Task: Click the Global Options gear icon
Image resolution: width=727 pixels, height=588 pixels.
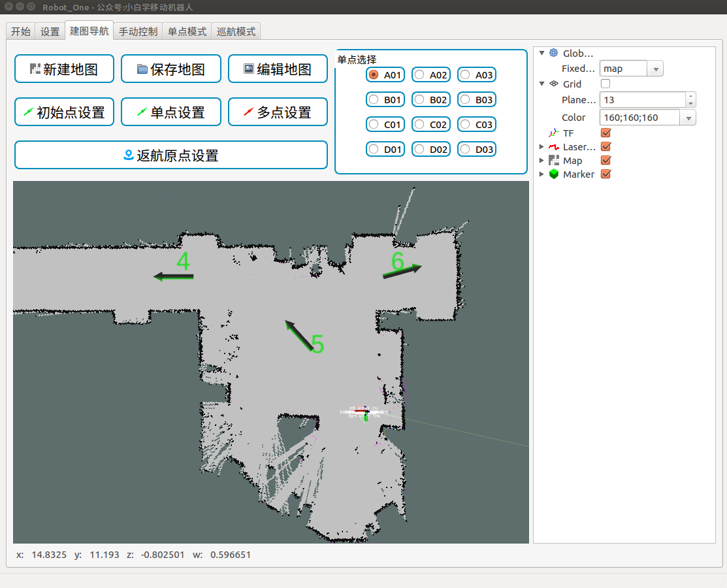Action: click(x=554, y=53)
